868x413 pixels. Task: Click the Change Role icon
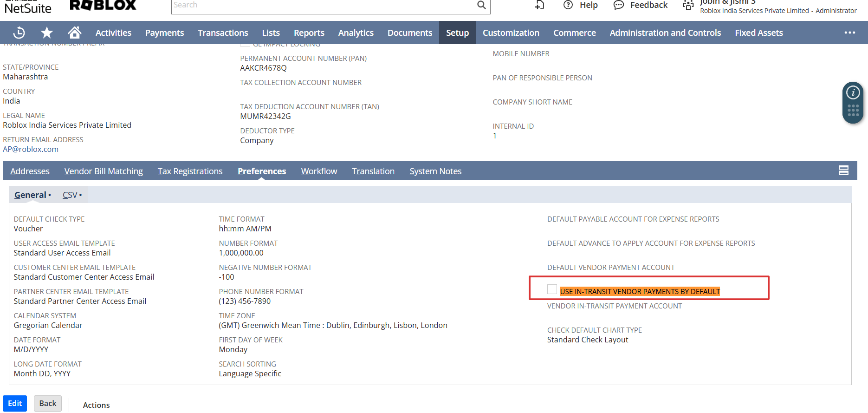(688, 5)
